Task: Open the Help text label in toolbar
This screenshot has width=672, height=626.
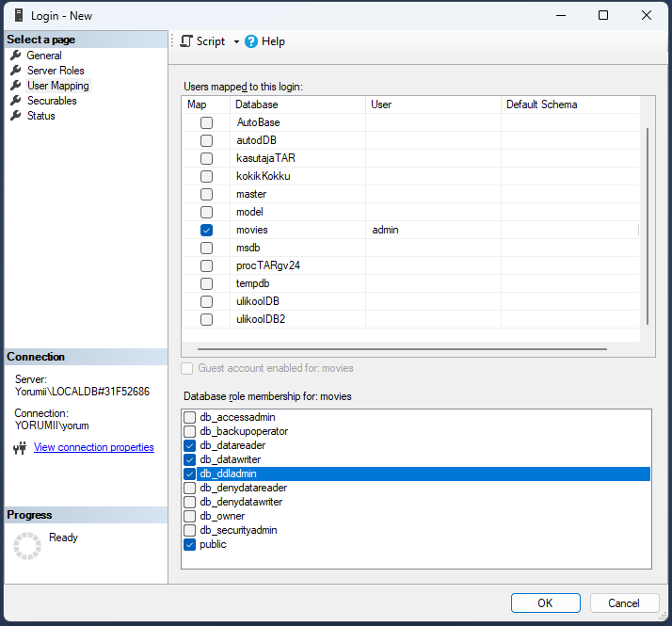Action: coord(274,41)
